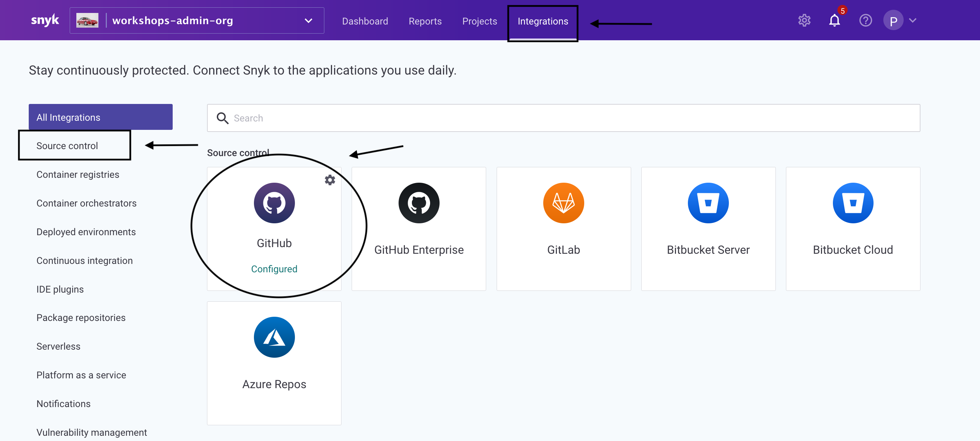Expand the user profile menu chevron
980x441 pixels.
tap(913, 21)
